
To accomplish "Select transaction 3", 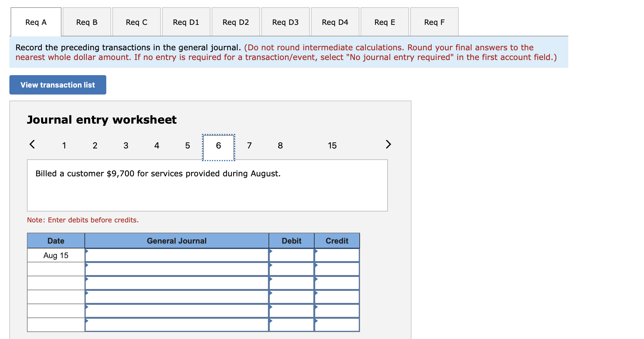I will click(x=126, y=145).
